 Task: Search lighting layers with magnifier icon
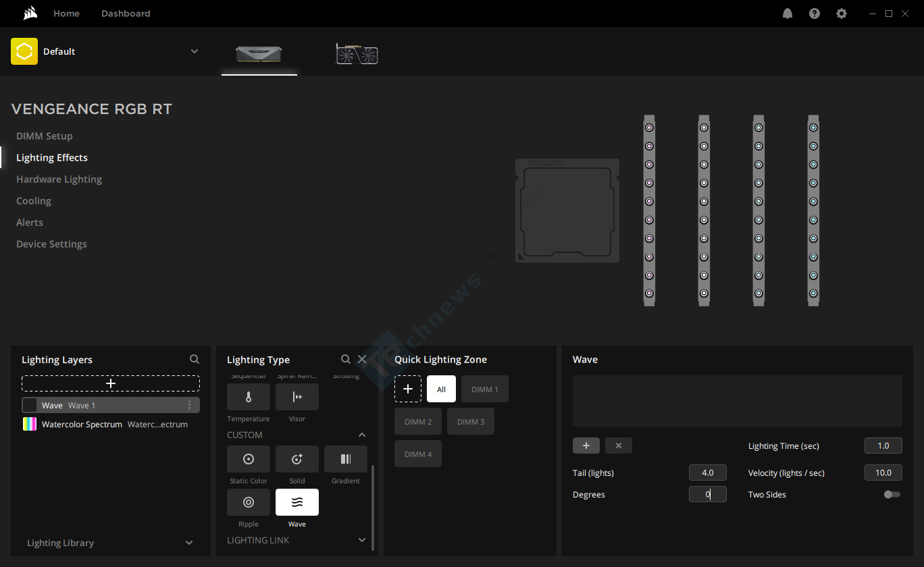tap(195, 360)
